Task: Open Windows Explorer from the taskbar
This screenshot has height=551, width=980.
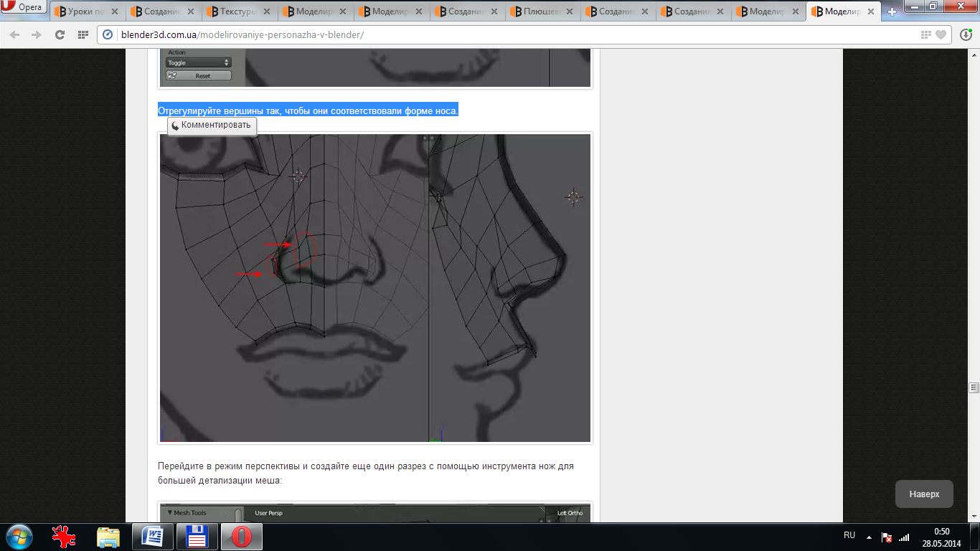Action: pyautogui.click(x=108, y=537)
